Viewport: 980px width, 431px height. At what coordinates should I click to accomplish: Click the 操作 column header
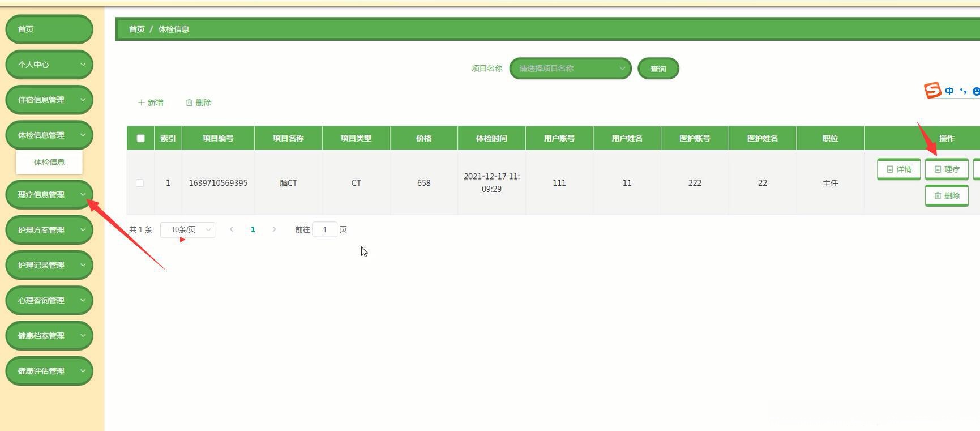(947, 138)
